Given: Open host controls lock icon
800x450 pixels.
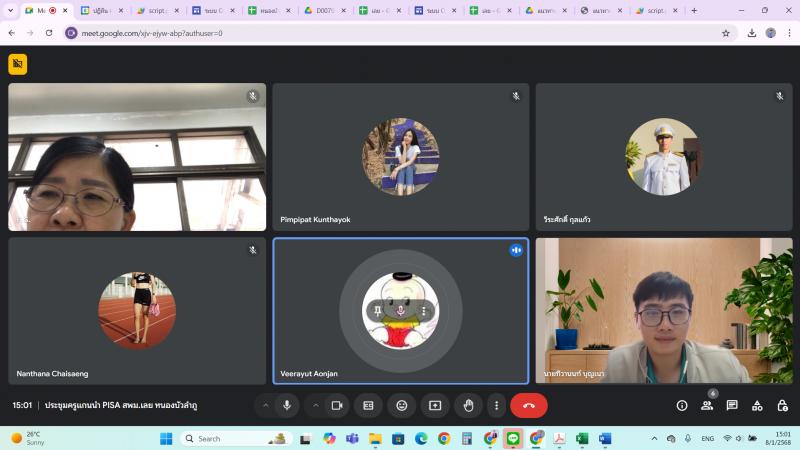Looking at the screenshot, I should tap(782, 406).
